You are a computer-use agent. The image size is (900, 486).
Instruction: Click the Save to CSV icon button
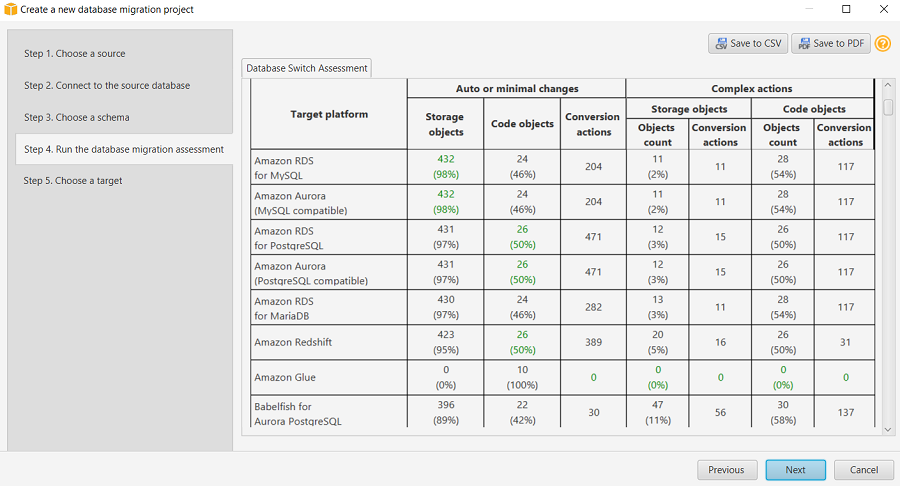[x=747, y=44]
